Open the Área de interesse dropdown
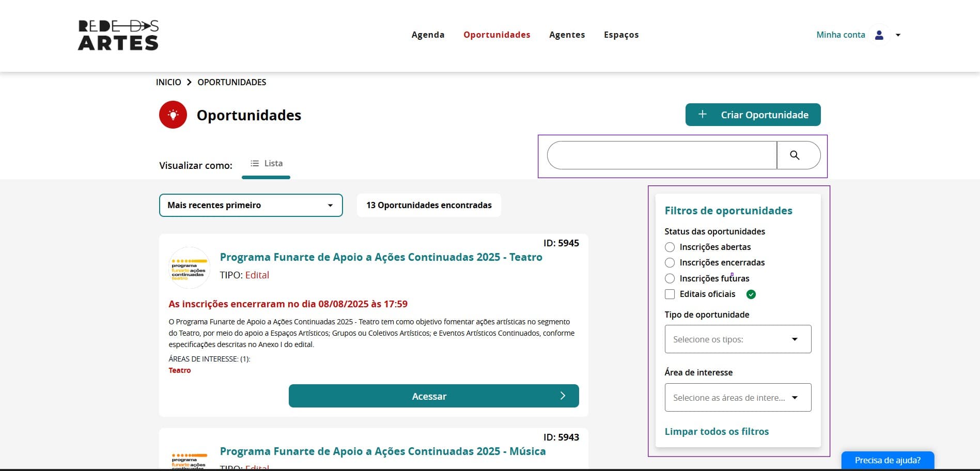980x471 pixels. [x=738, y=398]
